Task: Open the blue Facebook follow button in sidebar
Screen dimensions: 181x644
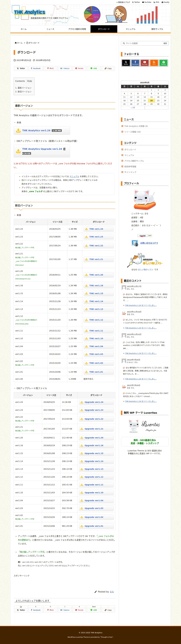Action: (x=135, y=63)
